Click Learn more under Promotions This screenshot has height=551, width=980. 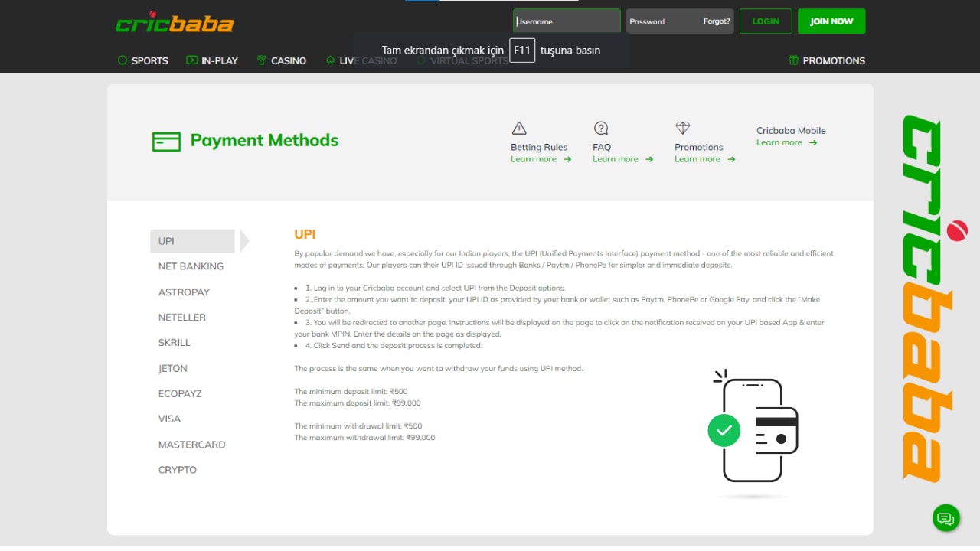pyautogui.click(x=705, y=159)
